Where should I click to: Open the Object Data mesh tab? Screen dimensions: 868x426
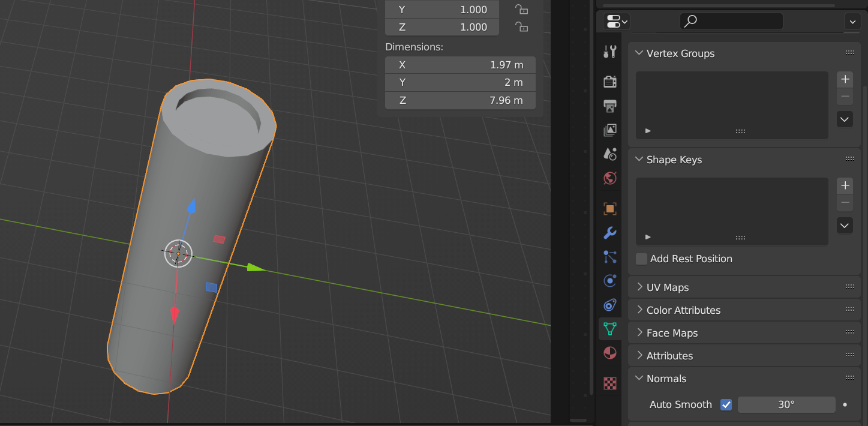610,329
